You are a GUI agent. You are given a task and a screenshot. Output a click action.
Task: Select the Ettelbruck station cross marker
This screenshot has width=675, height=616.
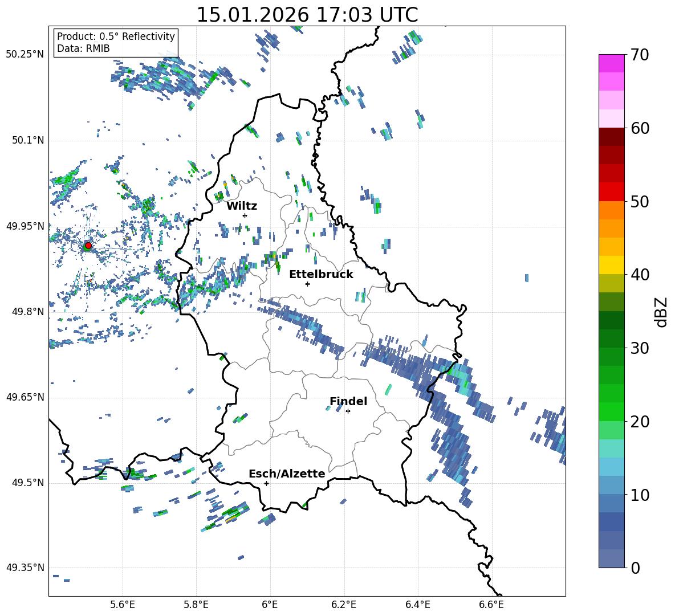point(307,284)
